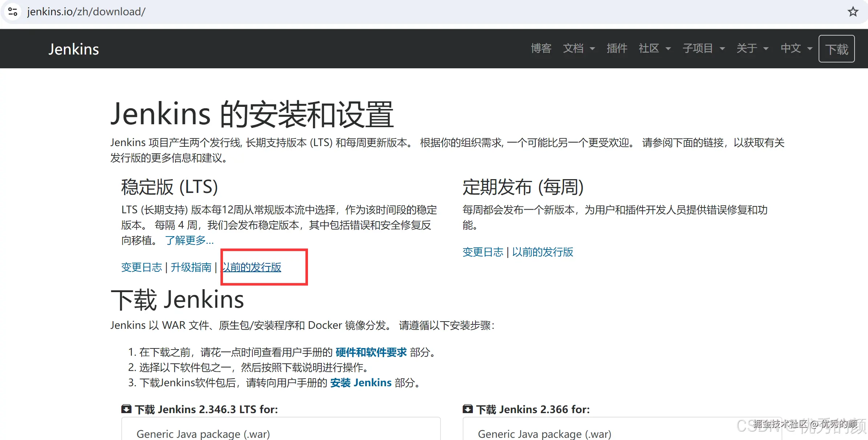Click the site info icon in address bar
Screen dimensions: 868x440
point(13,12)
